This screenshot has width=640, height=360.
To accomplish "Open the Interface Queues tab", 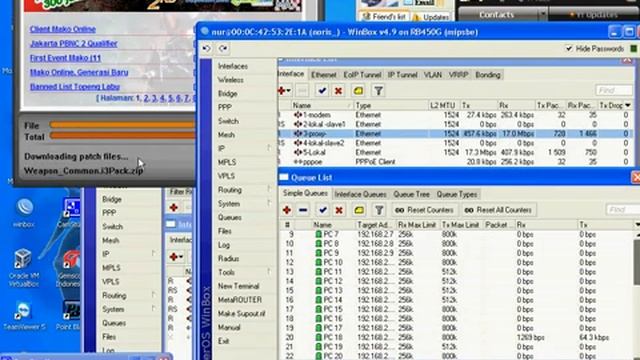I will point(360,195).
